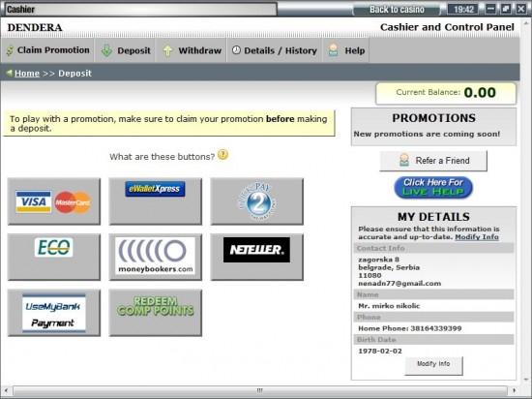Image resolution: width=532 pixels, height=399 pixels.
Task: Open Redeem Comp Points
Action: pos(156,313)
